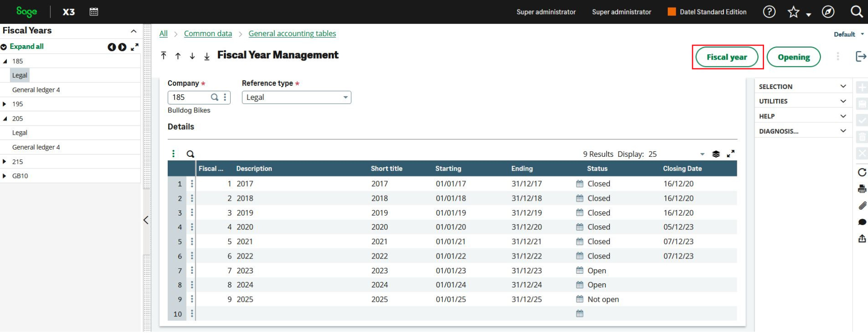Open the All breadcrumb link
Viewport: 868px width, 333px height.
163,33
